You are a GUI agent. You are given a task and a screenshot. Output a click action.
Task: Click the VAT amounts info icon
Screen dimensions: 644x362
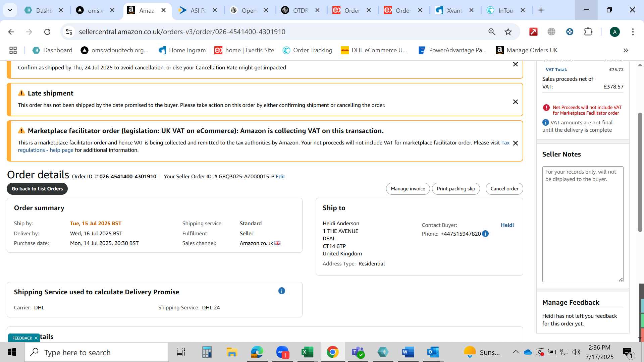(546, 122)
